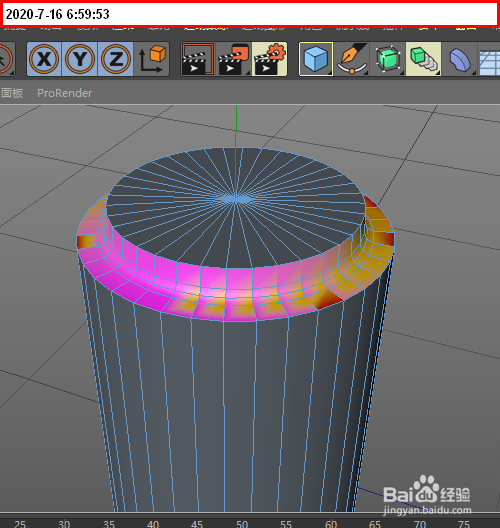The width and height of the screenshot is (500, 528).
Task: Toggle the X axis lock
Action: (x=44, y=59)
